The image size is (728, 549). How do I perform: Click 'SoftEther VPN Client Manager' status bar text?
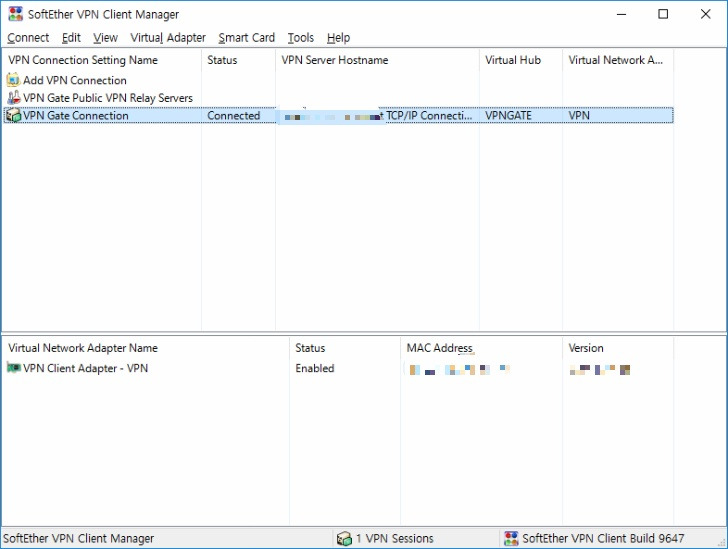78,539
